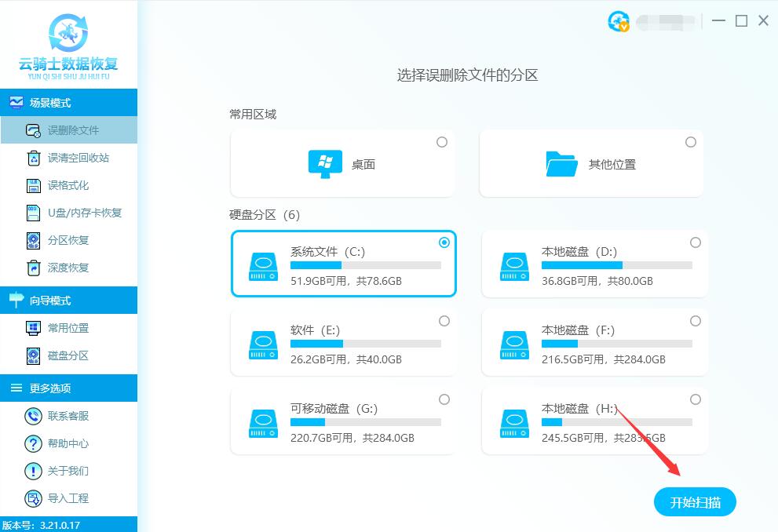Image resolution: width=778 pixels, height=532 pixels.
Task: Click the 分区恢复 icon
Action: click(x=33, y=240)
